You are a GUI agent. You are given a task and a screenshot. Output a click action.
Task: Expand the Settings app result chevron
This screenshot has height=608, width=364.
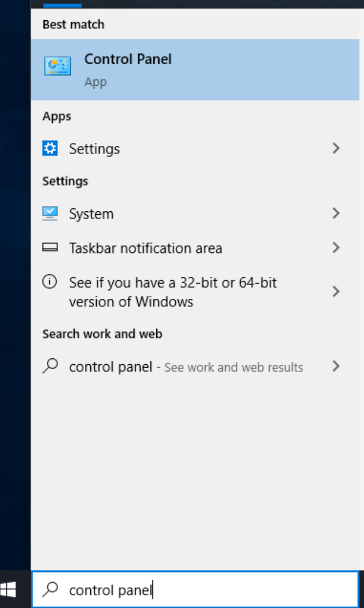pyautogui.click(x=336, y=148)
